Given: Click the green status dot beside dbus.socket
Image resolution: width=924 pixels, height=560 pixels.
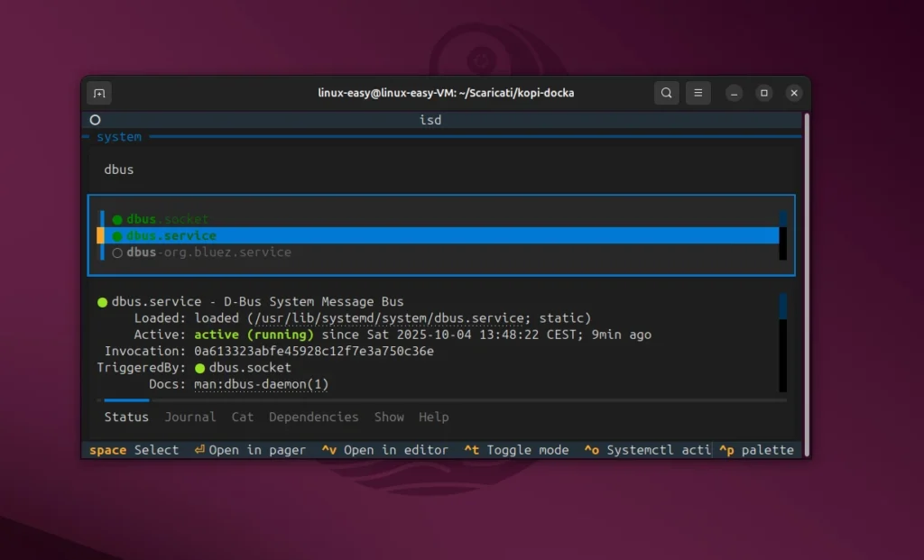Looking at the screenshot, I should click(x=117, y=218).
